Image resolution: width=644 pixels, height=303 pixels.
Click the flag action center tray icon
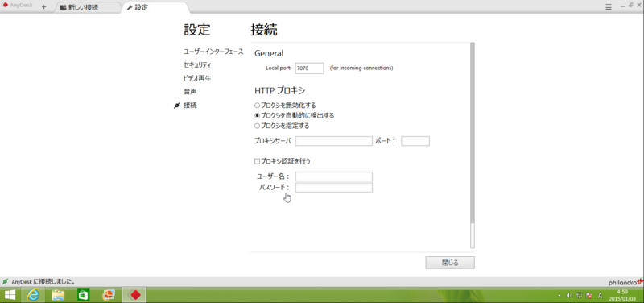pyautogui.click(x=588, y=295)
